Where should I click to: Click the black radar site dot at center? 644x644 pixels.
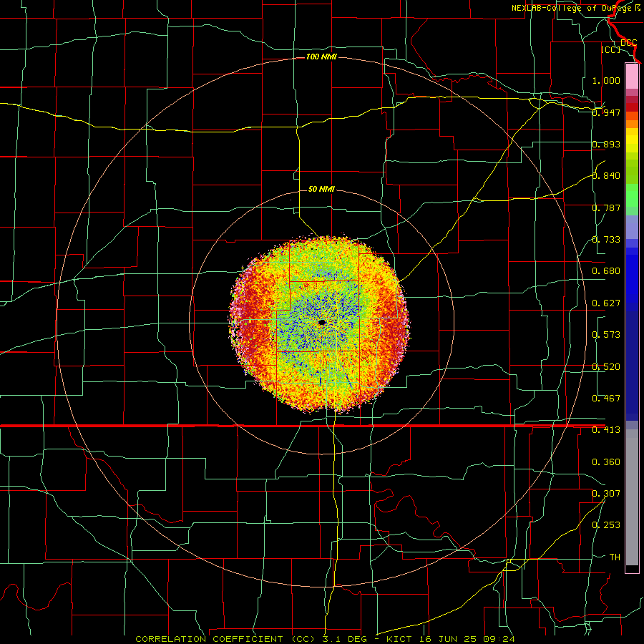(322, 323)
